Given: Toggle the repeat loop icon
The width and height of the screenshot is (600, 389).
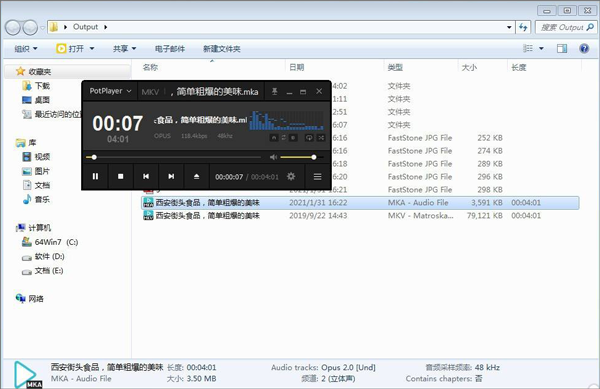Looking at the screenshot, I should (309, 138).
